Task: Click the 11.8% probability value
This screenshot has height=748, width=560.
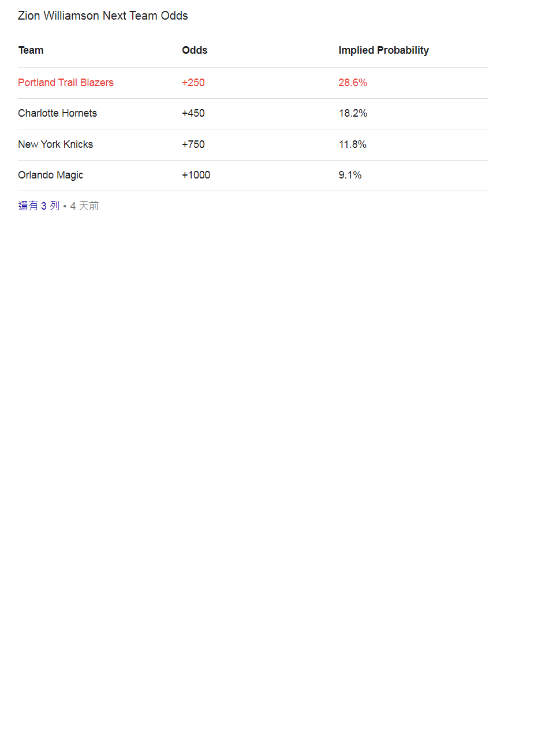Action: (352, 144)
